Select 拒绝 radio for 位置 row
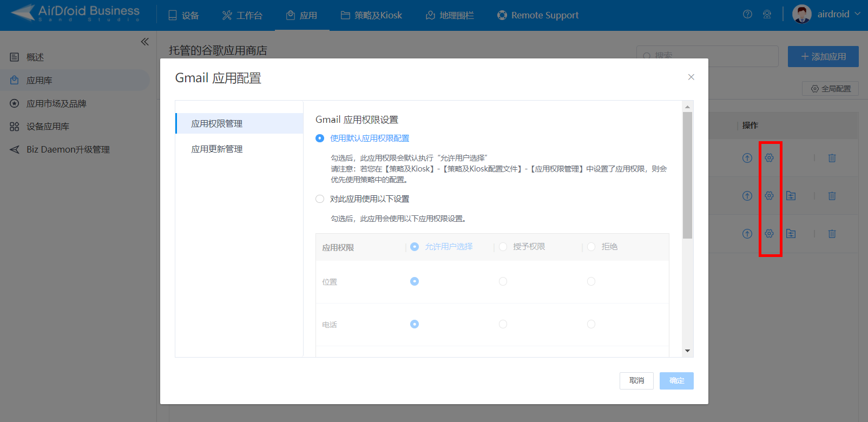This screenshot has height=422, width=868. pyautogui.click(x=591, y=281)
